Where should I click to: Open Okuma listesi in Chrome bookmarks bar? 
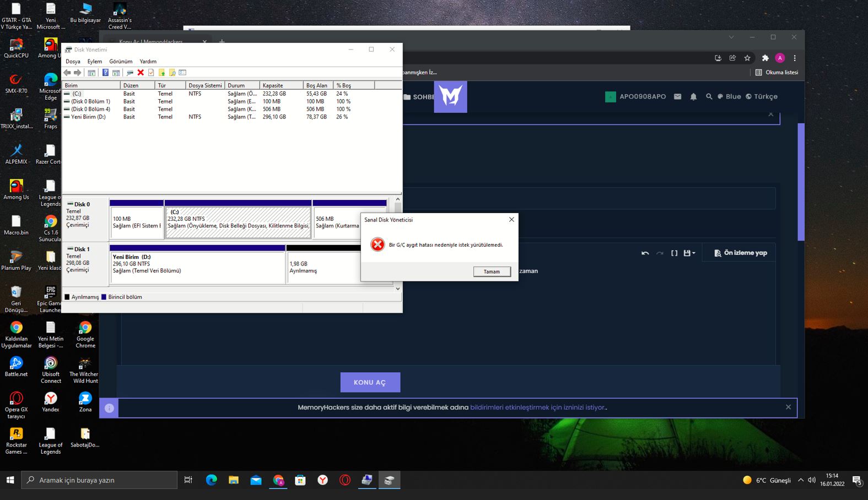tap(777, 72)
